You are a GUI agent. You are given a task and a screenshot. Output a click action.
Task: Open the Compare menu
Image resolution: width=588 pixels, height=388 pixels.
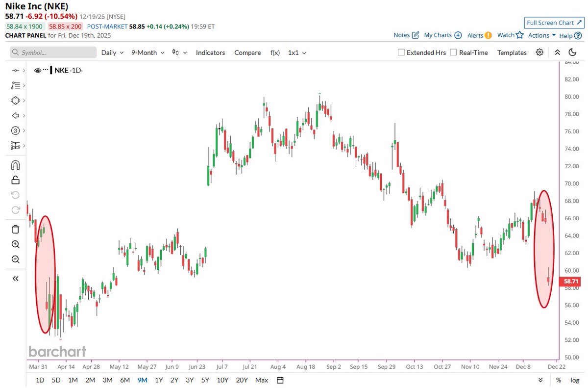tap(247, 52)
